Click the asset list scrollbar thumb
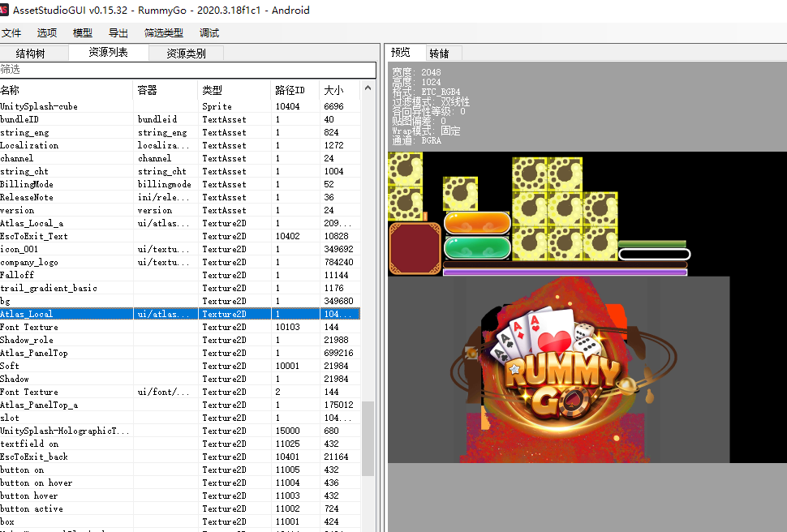This screenshot has width=787, height=532. tap(368, 438)
